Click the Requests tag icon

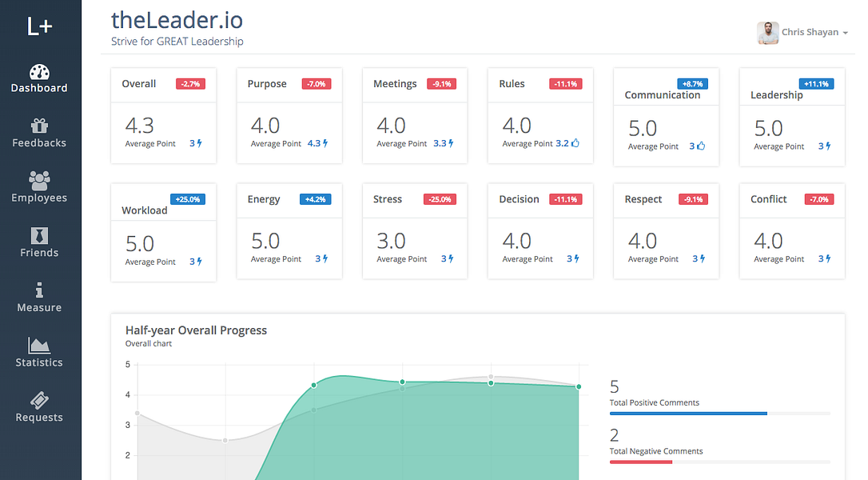point(39,400)
